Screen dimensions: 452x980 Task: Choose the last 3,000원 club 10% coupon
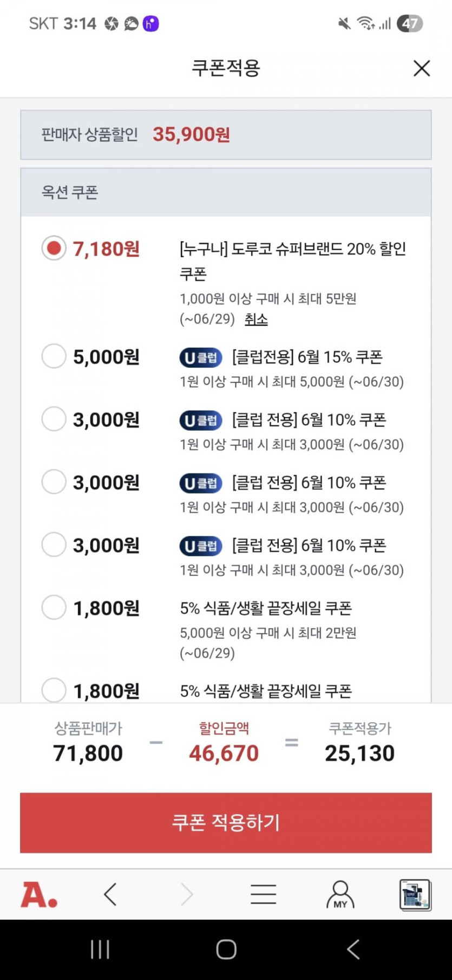(54, 544)
